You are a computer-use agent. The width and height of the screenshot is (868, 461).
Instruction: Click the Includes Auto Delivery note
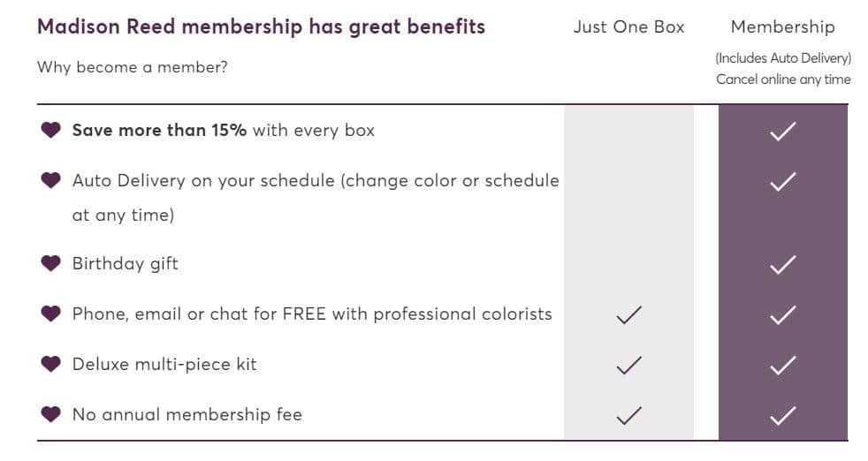pos(783,58)
